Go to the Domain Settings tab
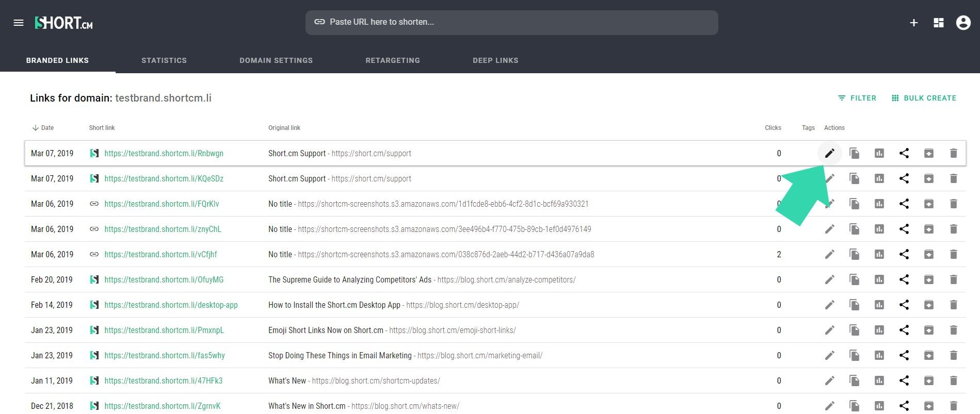Screen dimensions: 980x414 (x=276, y=60)
